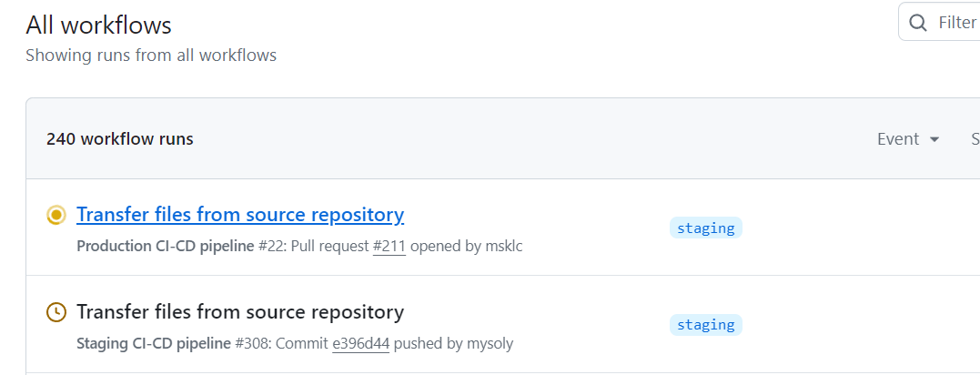The height and width of the screenshot is (375, 980).
Task: Click the msklc username text
Action: click(504, 247)
